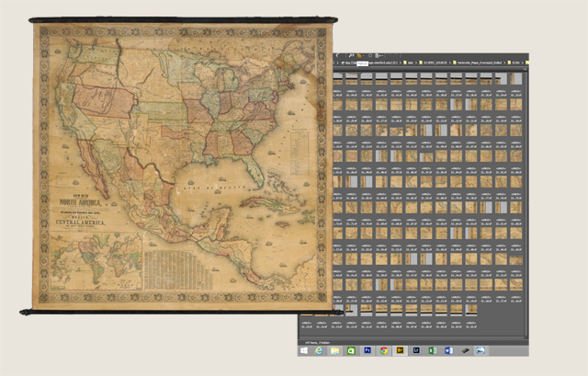This screenshot has width=588, height=376.
Task: Launch Excel from the taskbar
Action: coord(432,350)
